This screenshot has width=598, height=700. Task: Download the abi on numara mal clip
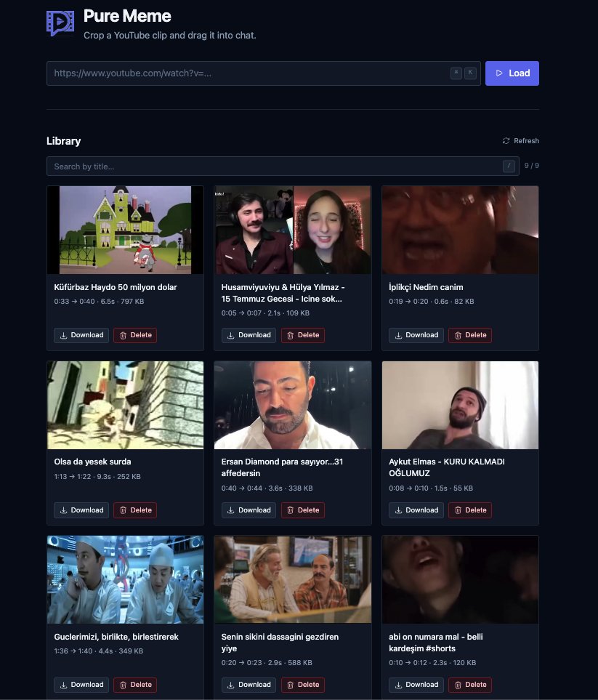point(416,685)
